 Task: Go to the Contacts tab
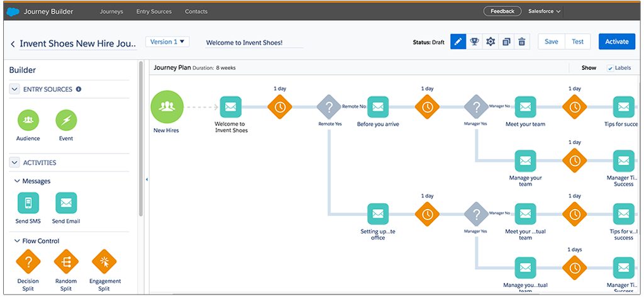pos(196,11)
